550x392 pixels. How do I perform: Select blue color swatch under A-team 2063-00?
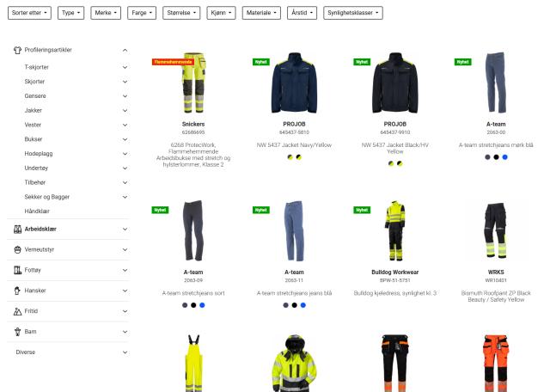[x=504, y=157]
